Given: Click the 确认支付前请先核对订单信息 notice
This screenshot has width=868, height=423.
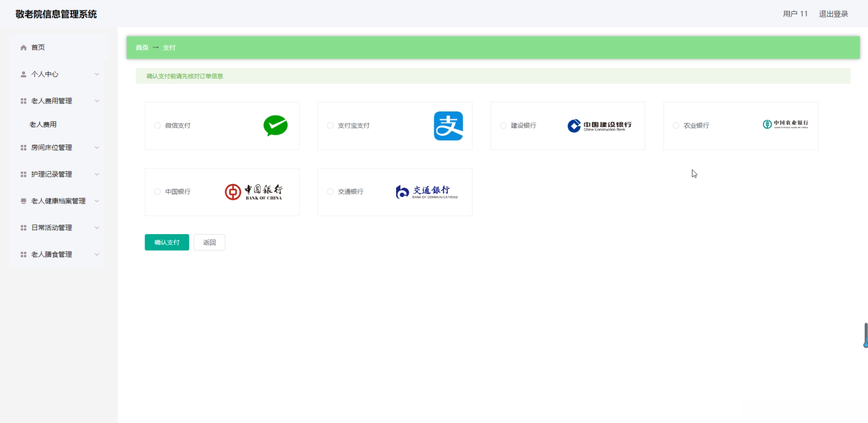Looking at the screenshot, I should tap(185, 76).
